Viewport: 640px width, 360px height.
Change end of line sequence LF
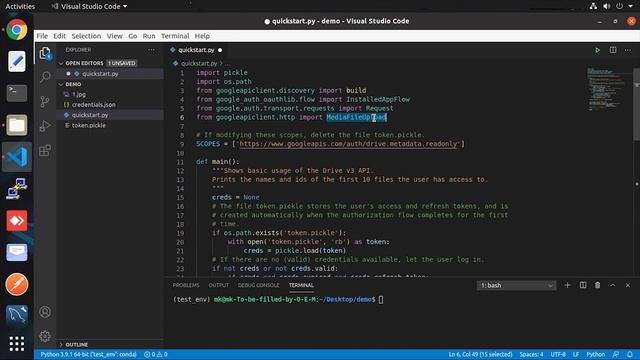576,354
